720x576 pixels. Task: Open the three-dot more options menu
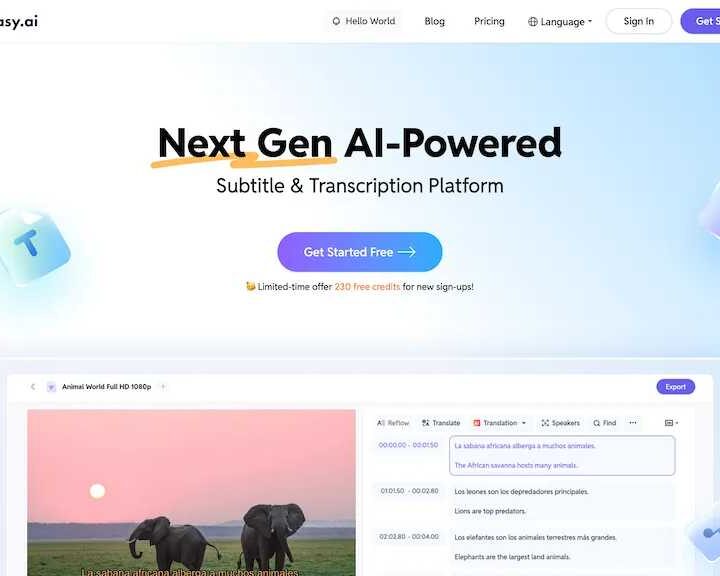tap(633, 423)
